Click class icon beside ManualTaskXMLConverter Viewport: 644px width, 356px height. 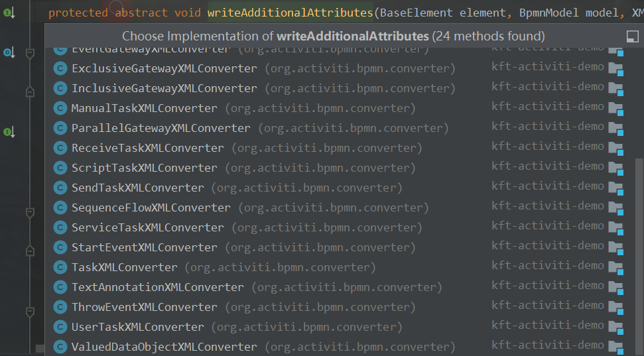pyautogui.click(x=60, y=108)
